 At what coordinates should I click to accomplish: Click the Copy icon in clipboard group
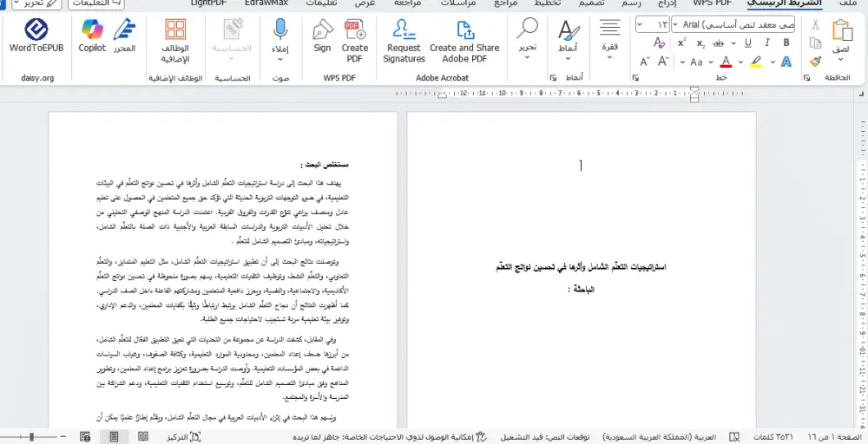815,43
